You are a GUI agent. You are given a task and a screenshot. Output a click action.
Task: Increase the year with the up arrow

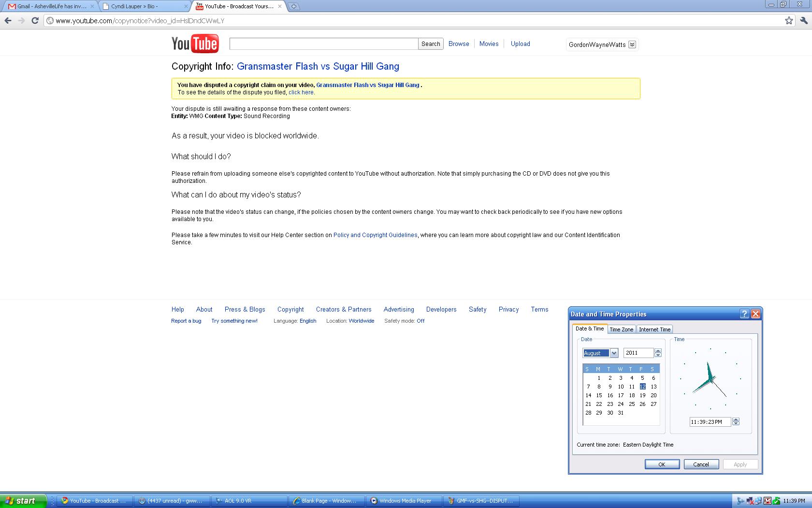tap(658, 351)
